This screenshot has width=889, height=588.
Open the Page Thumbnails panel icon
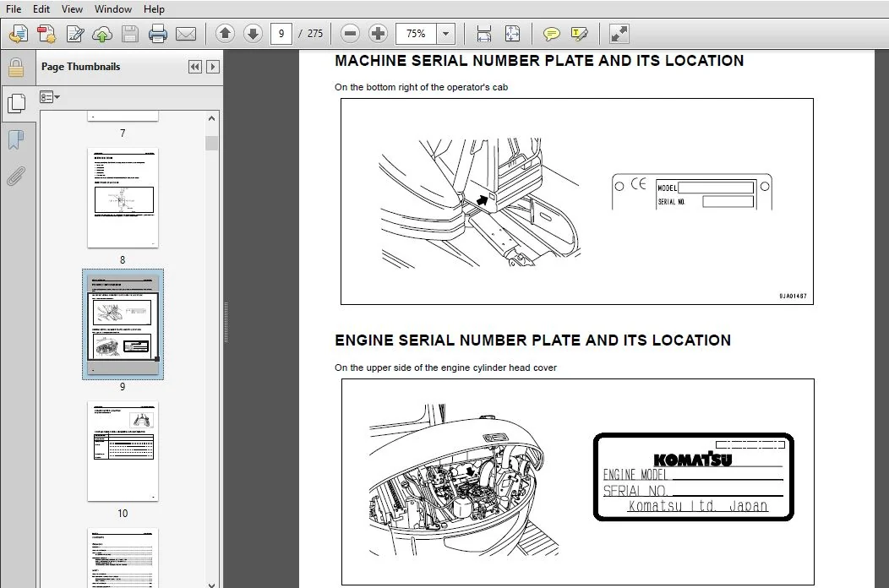click(x=17, y=102)
